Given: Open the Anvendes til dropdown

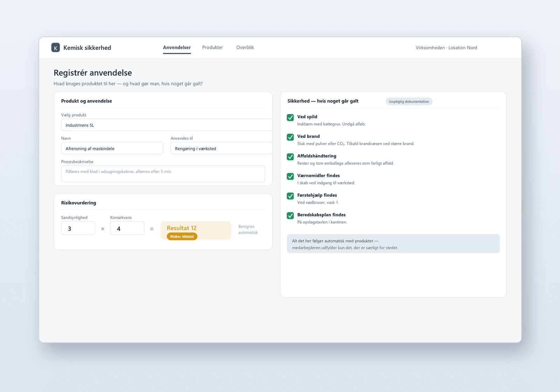Looking at the screenshot, I should coord(221,148).
